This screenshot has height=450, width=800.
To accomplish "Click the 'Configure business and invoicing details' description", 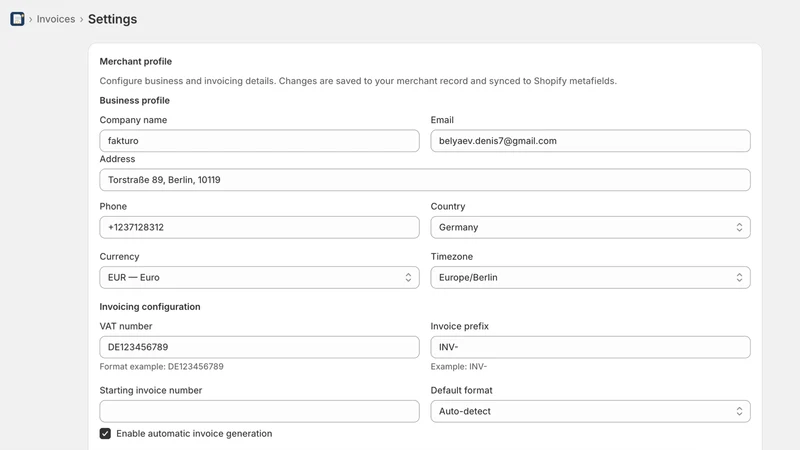I will [358, 81].
